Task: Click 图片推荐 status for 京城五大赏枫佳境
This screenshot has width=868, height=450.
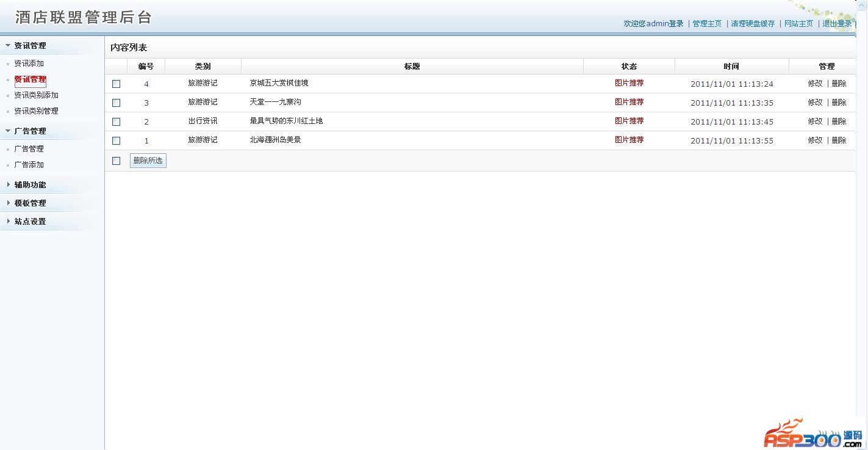Action: (629, 83)
